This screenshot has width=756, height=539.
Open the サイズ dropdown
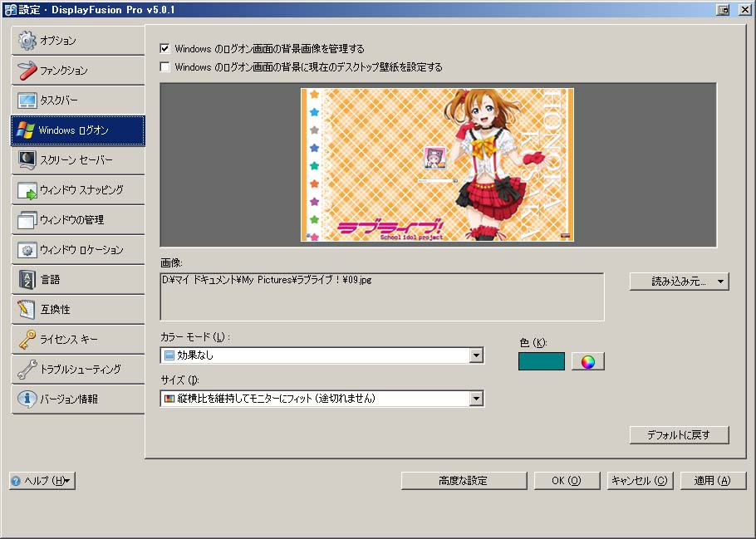coord(477,398)
